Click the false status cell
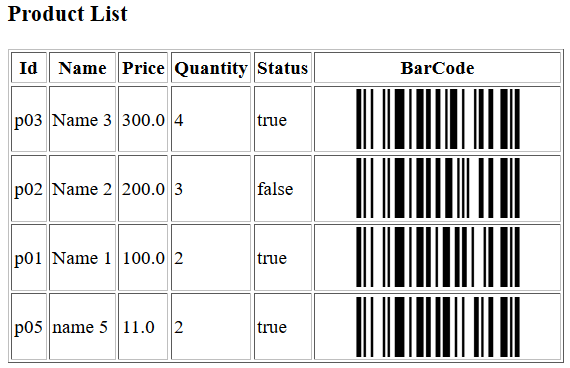The image size is (570, 368). tap(283, 188)
